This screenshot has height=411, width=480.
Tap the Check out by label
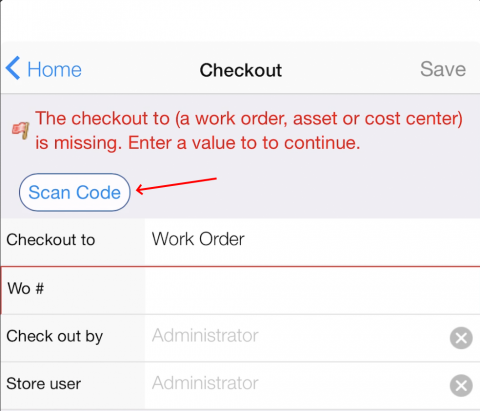55,336
